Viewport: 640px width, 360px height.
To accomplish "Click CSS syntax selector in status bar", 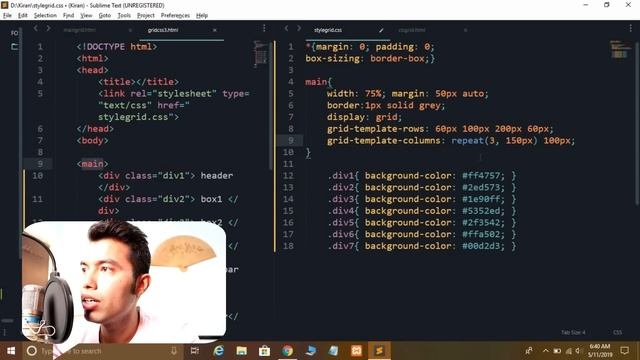I will (x=618, y=333).
